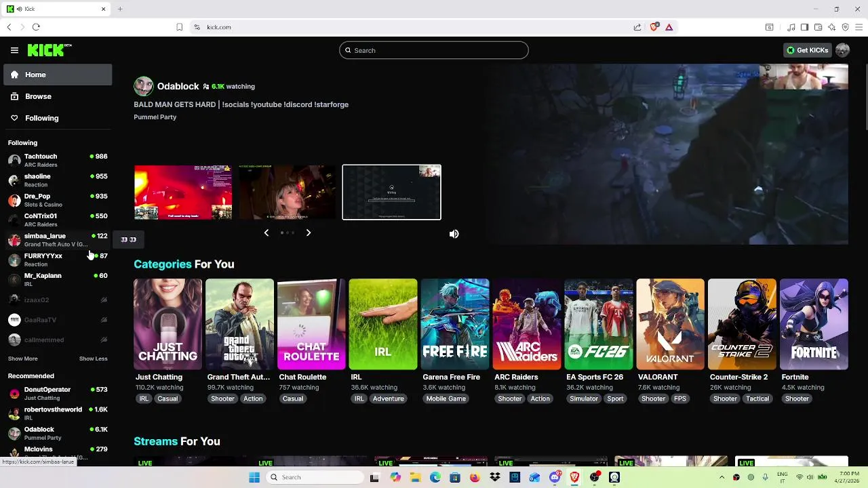Mute the featured stream volume icon
Viewport: 868px width, 488px height.
(454, 234)
